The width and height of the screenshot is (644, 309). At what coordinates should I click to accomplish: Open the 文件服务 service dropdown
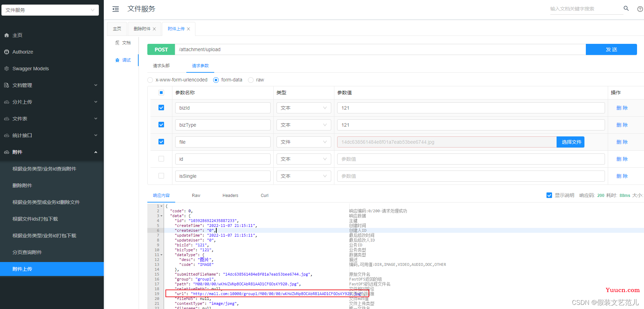[50, 10]
